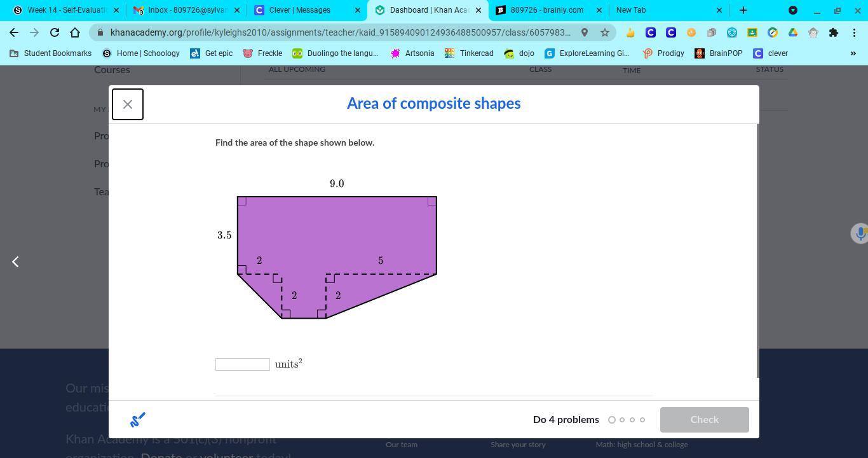Close the New Tab tab

point(719,10)
